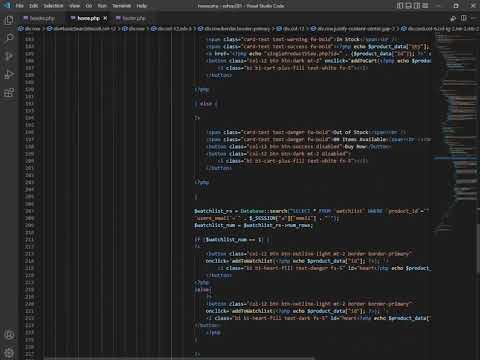Open the Source Control view
Viewport: 480px width, 360px height.
[x=9, y=56]
